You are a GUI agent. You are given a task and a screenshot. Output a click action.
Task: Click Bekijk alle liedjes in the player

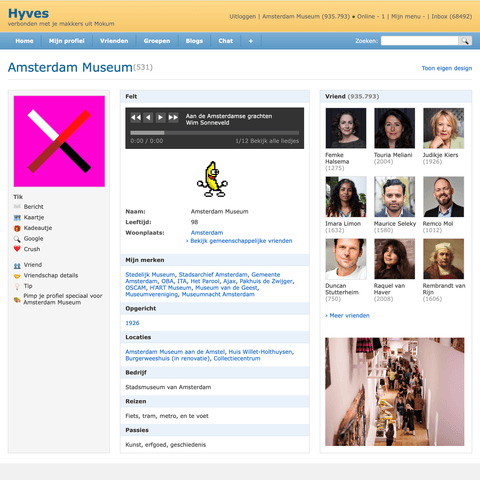pos(274,141)
